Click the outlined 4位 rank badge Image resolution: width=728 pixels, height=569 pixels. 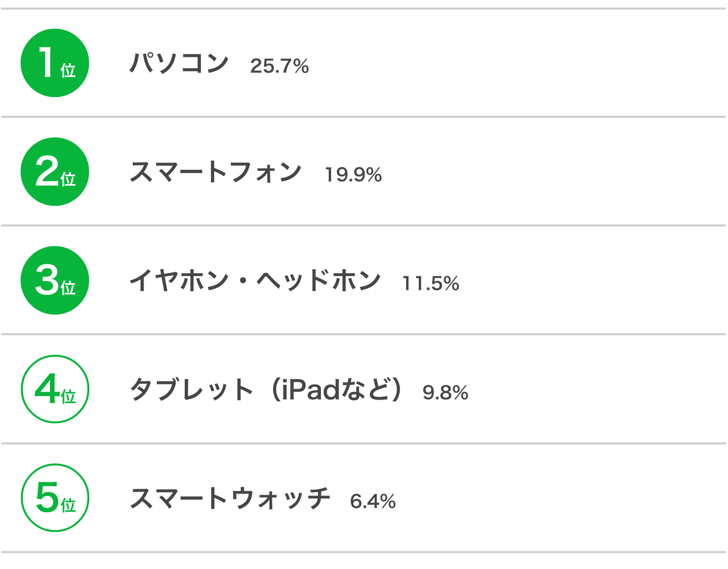coord(55,389)
